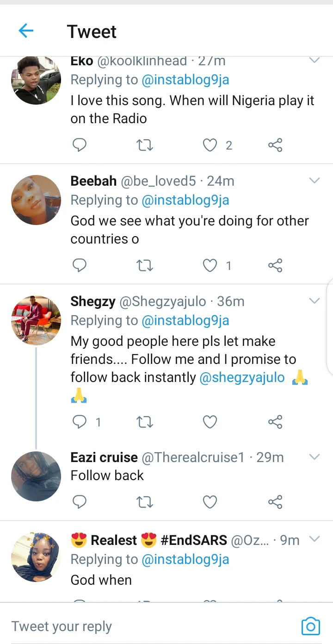Open the @shegzyajulo mention link
This screenshot has width=333, height=644.
click(242, 377)
